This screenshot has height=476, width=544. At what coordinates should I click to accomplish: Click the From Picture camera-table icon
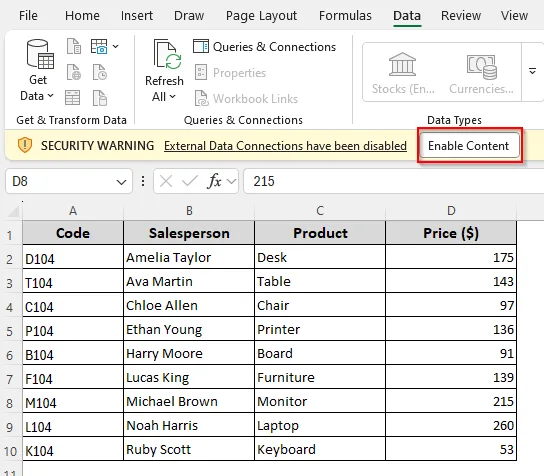99,46
